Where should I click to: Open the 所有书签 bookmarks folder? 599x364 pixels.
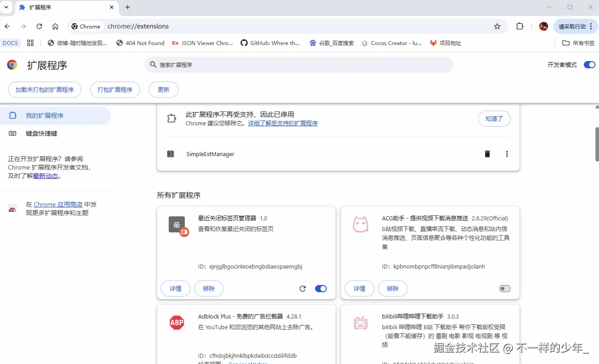578,43
